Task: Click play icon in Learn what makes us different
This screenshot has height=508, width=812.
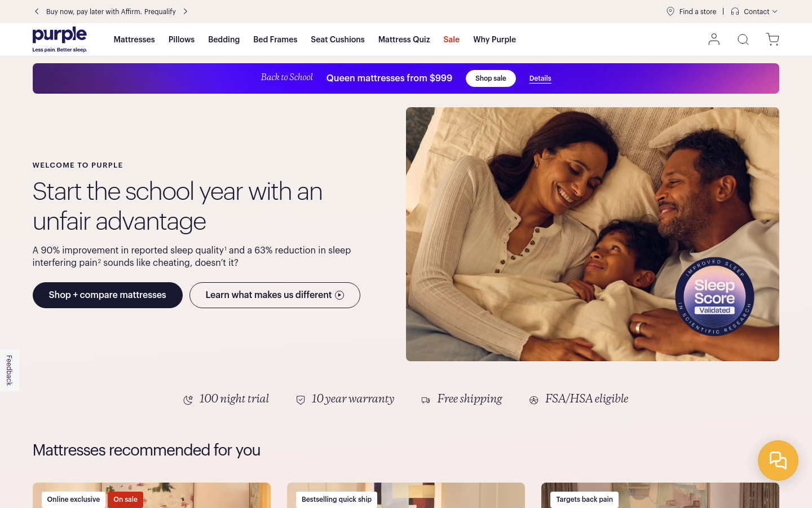Action: 339,295
